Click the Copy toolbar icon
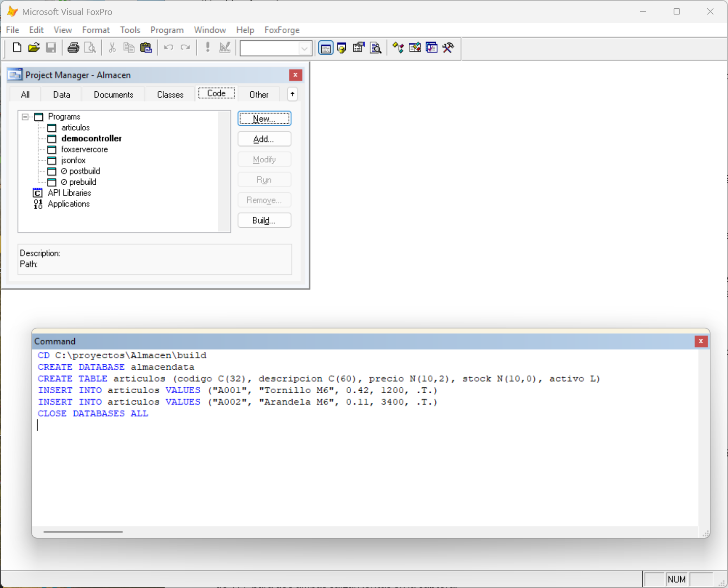Viewport: 728px width, 588px height. [129, 48]
